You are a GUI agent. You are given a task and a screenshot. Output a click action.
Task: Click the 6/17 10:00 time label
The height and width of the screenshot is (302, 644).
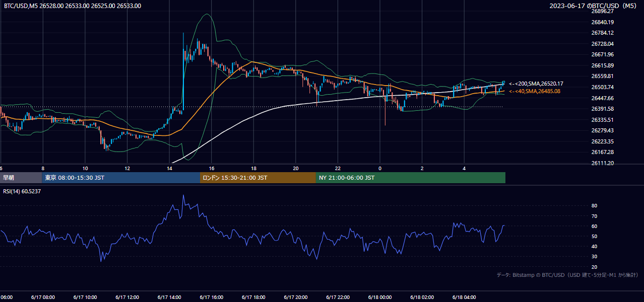[84, 297]
